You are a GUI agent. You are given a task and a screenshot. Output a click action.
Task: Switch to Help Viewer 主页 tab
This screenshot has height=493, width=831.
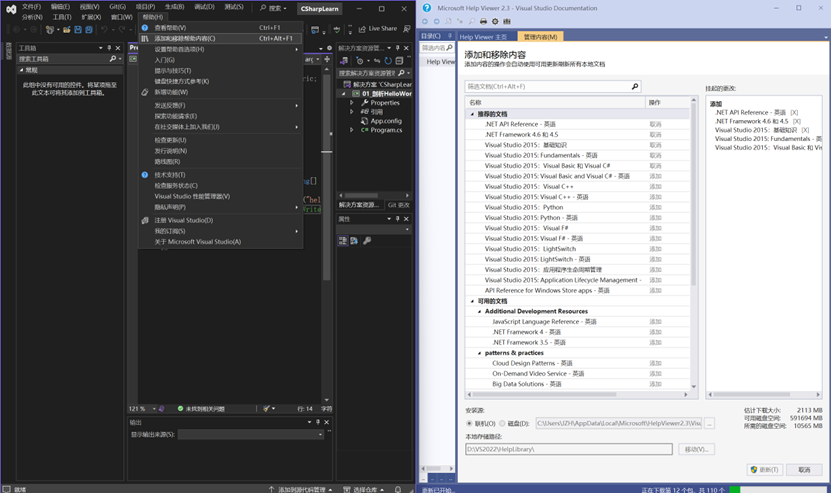(x=483, y=37)
